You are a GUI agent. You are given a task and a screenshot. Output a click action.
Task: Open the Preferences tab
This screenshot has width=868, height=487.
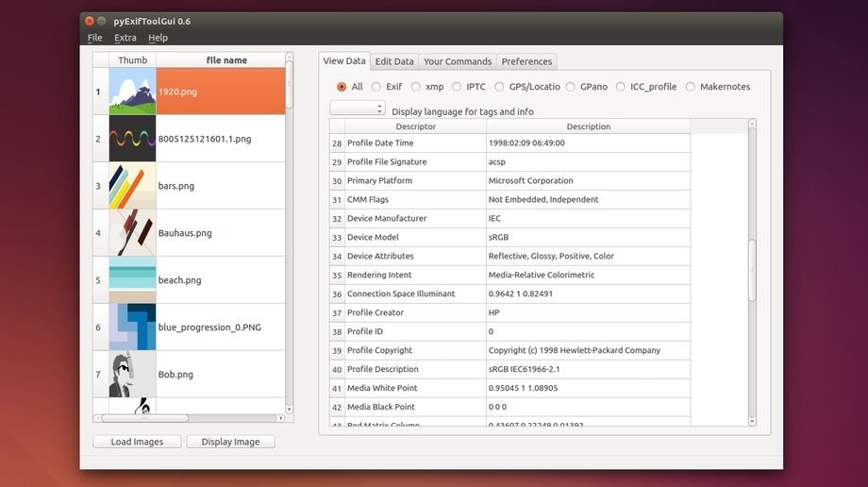(526, 61)
